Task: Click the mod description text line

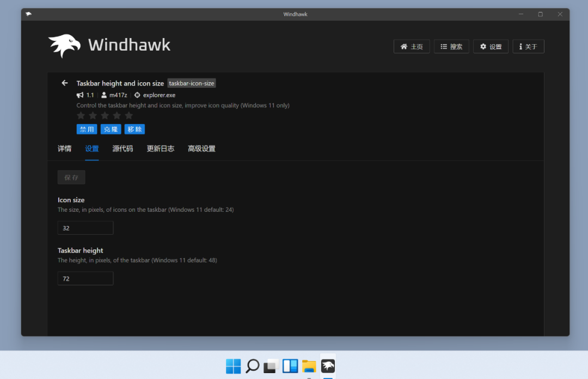Action: coord(183,106)
